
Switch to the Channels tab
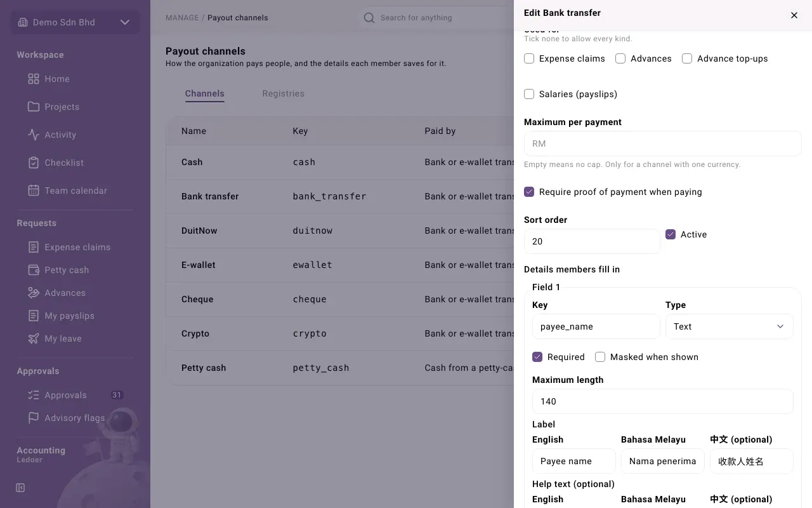tap(204, 93)
